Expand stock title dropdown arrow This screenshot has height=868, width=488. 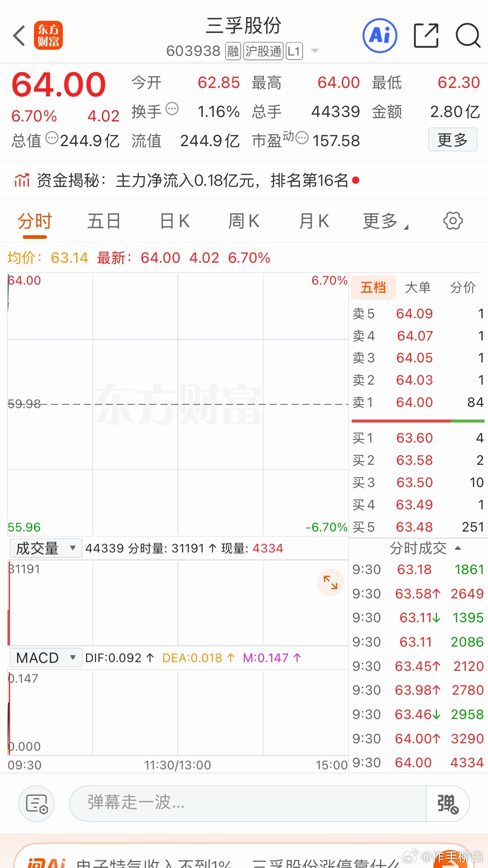(314, 51)
